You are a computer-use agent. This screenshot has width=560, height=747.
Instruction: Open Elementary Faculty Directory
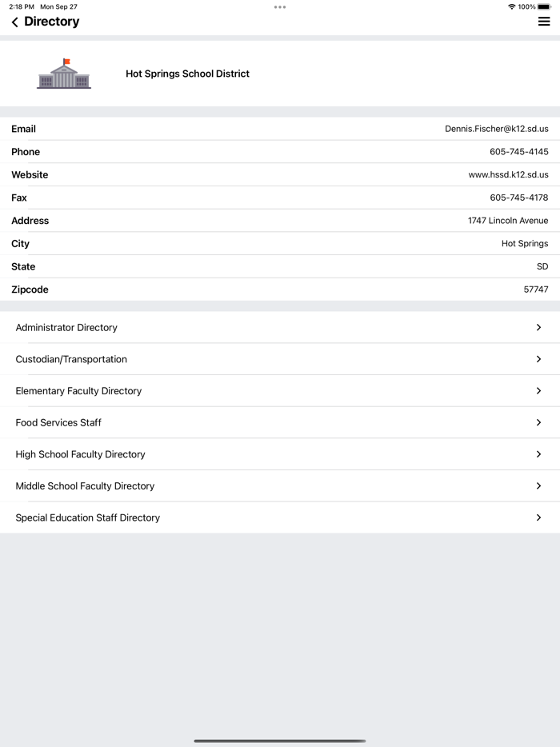[x=78, y=391]
